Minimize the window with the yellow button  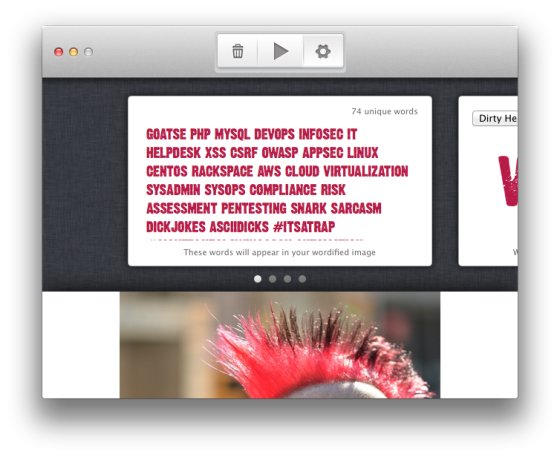(74, 52)
